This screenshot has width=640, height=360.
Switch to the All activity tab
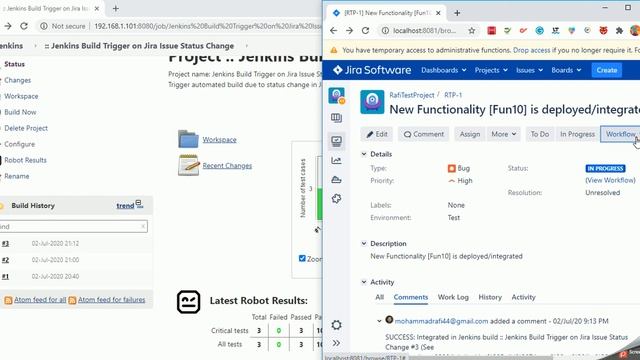(x=380, y=297)
